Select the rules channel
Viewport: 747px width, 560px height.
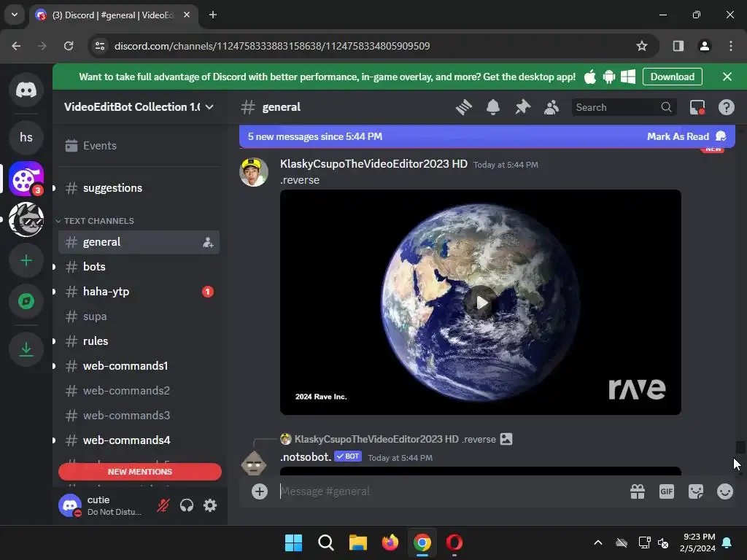(139, 341)
